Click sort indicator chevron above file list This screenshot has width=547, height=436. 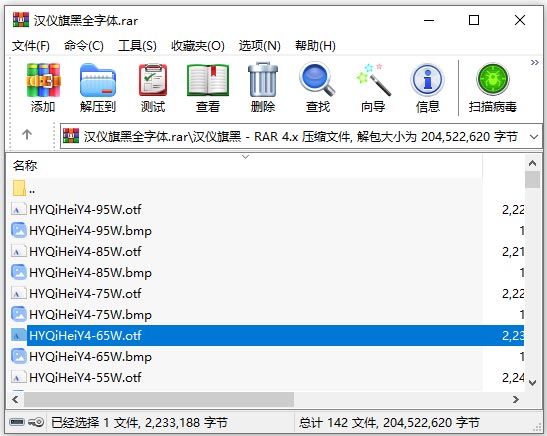click(246, 157)
